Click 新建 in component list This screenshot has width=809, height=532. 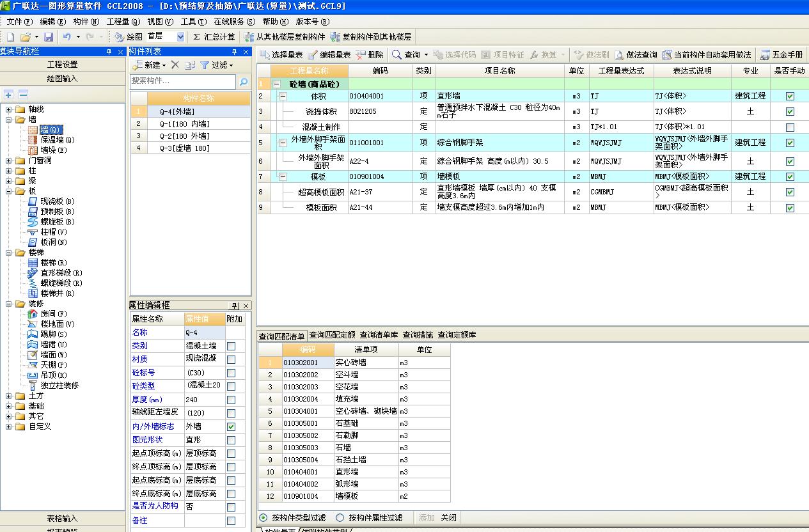click(x=148, y=65)
